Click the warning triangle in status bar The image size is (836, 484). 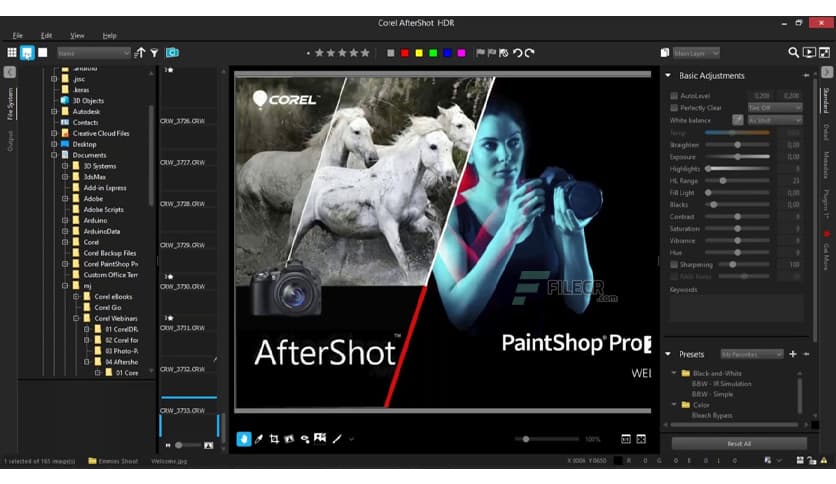824,460
